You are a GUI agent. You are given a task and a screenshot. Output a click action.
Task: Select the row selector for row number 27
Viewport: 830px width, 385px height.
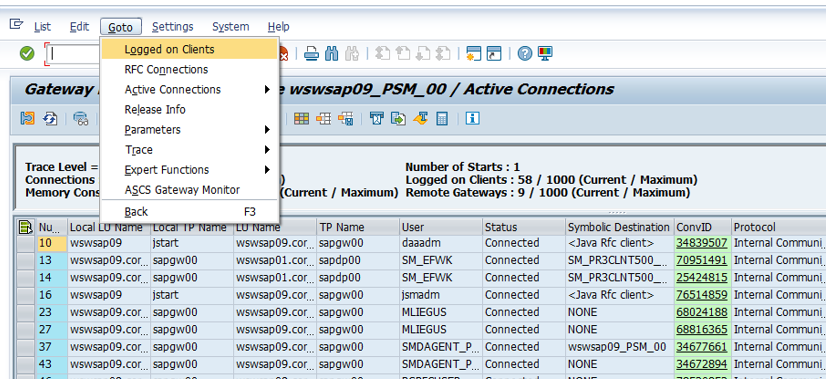point(26,330)
